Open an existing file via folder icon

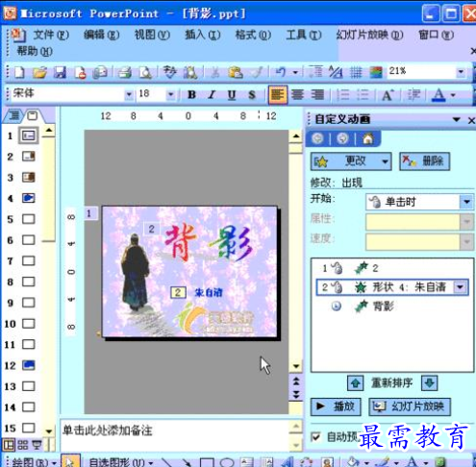[39, 72]
